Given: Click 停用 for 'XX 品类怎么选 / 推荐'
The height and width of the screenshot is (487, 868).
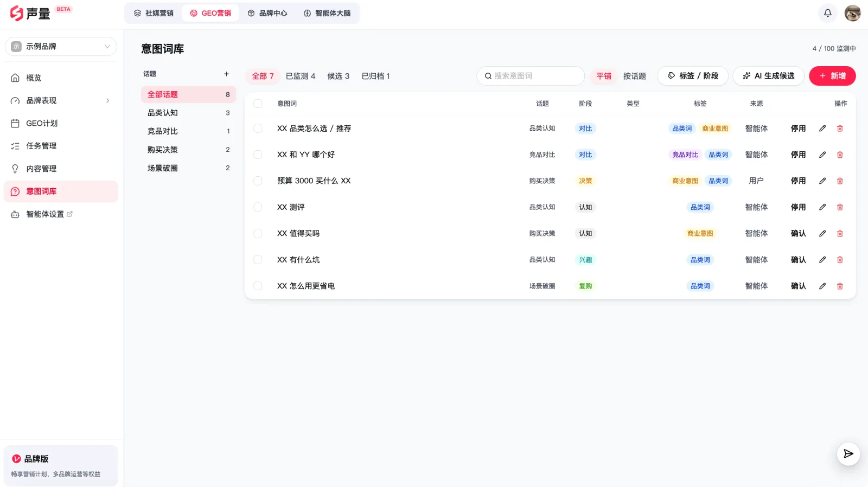Looking at the screenshot, I should pyautogui.click(x=798, y=129).
